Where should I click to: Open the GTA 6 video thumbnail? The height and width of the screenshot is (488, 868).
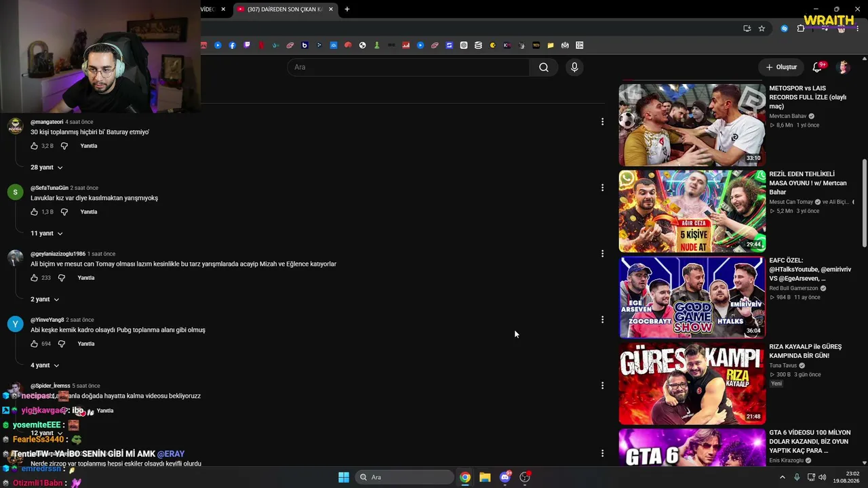(692, 447)
